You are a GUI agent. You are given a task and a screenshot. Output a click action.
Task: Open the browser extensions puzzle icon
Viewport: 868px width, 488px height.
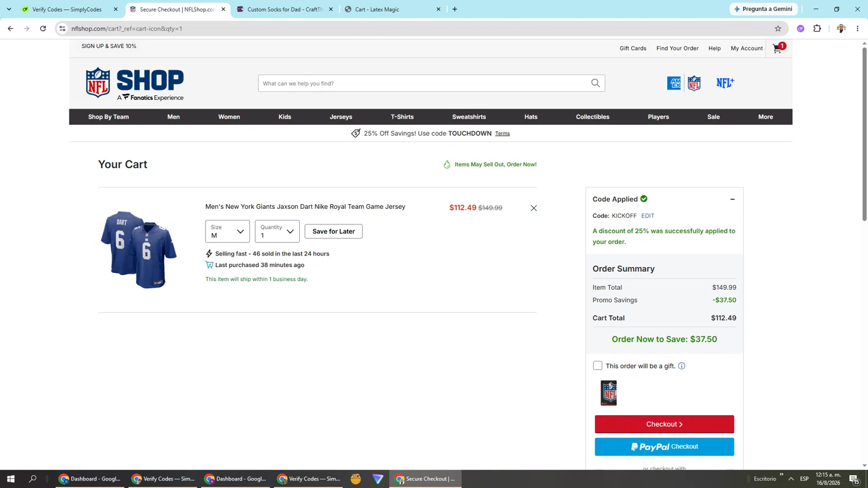[x=817, y=28]
